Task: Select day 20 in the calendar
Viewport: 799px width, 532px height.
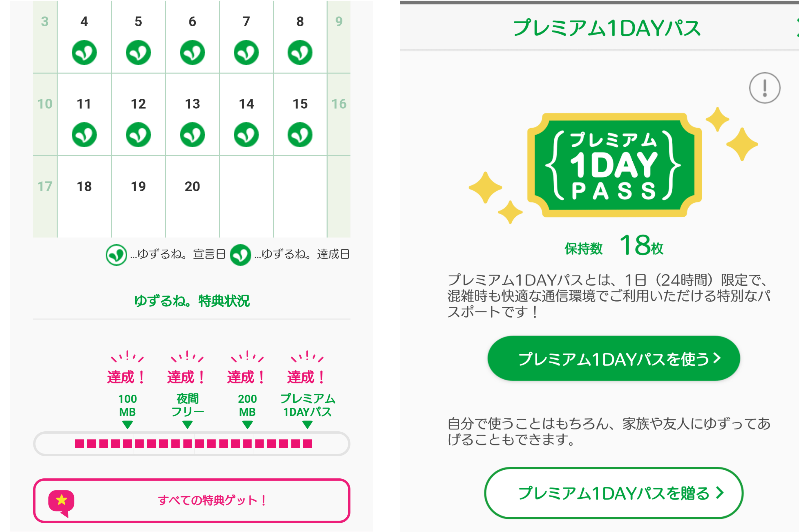Action: pos(192,187)
